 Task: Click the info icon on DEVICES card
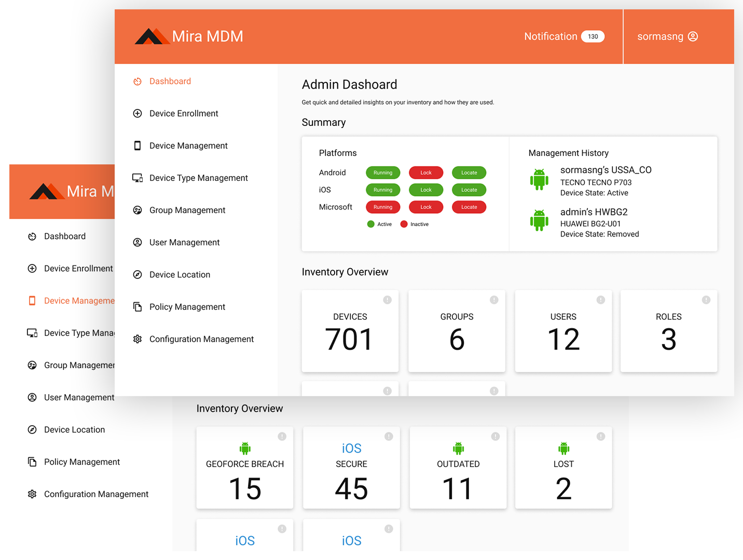point(387,300)
